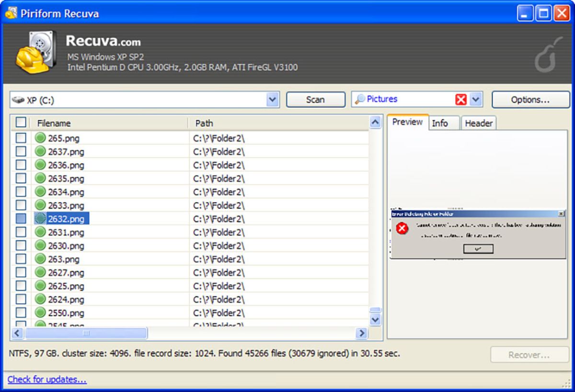
Task: Click the magnifier icon in Pictures filter
Action: click(x=360, y=99)
